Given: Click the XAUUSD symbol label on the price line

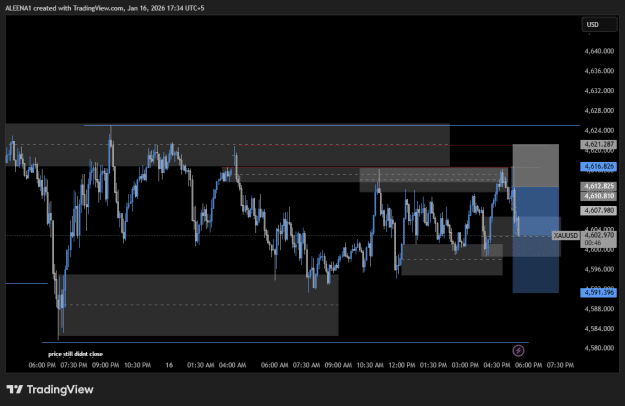Looking at the screenshot, I should (x=566, y=235).
